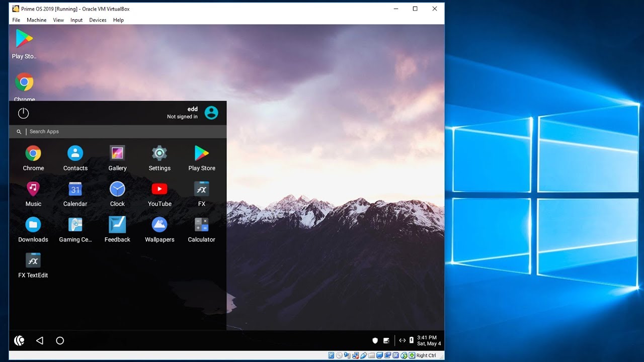Click the display indicator in status bar
The image size is (644, 362).
(x=379, y=355)
